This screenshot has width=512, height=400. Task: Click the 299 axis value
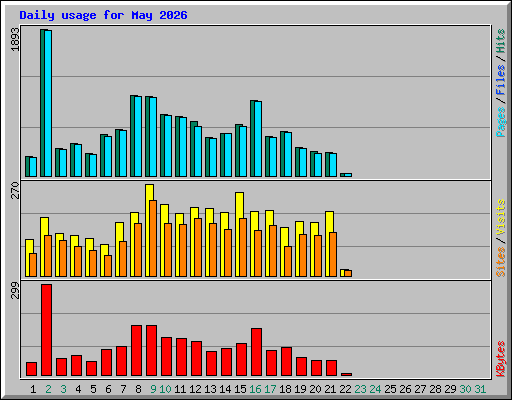click(x=15, y=290)
